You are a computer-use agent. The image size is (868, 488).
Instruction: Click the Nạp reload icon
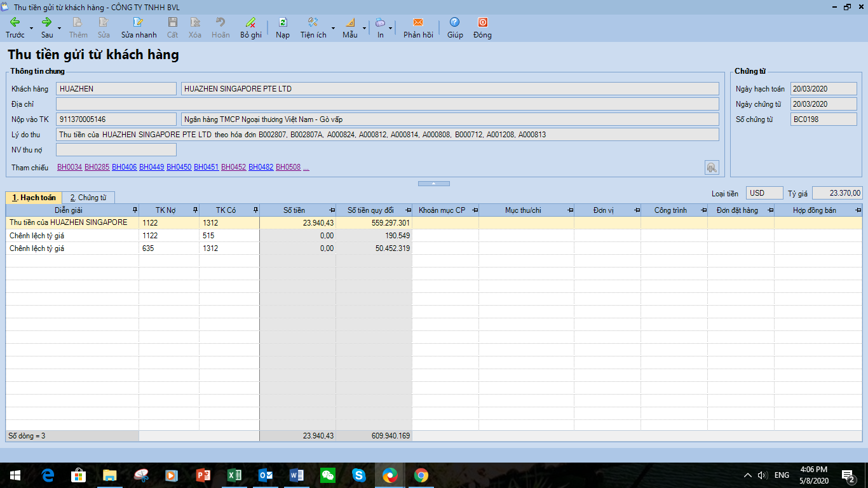(283, 22)
